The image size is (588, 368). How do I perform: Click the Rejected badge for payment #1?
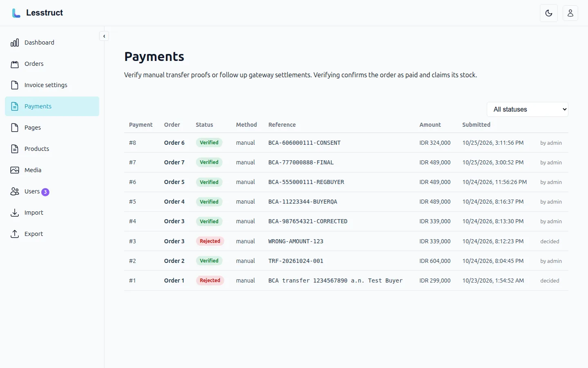[x=210, y=280]
